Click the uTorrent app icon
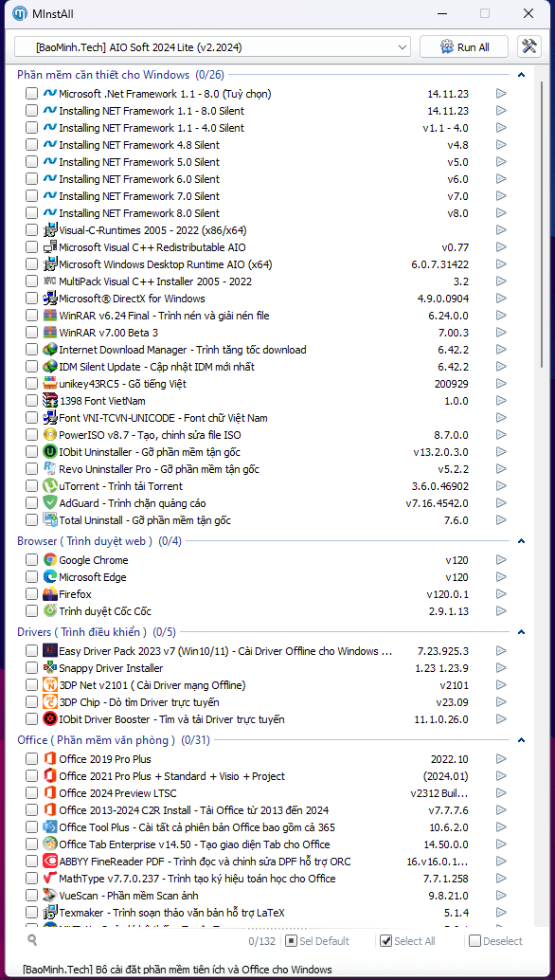555x980 pixels. [x=50, y=486]
